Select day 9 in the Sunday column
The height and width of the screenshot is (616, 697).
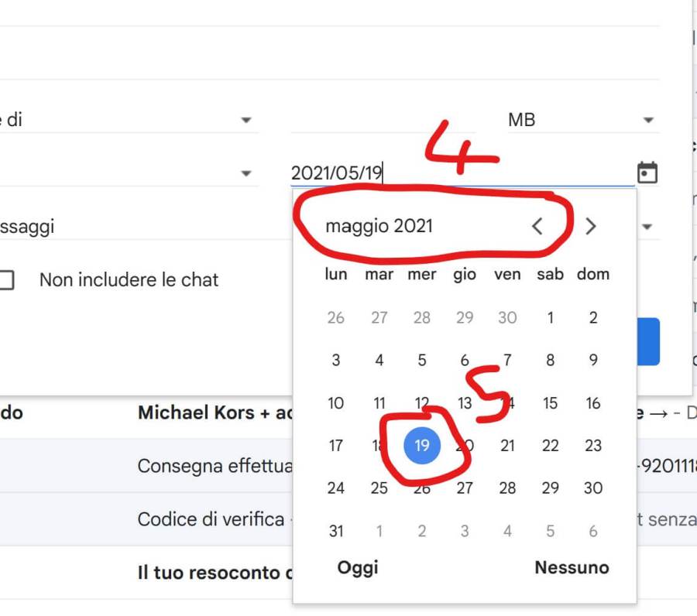(x=593, y=360)
